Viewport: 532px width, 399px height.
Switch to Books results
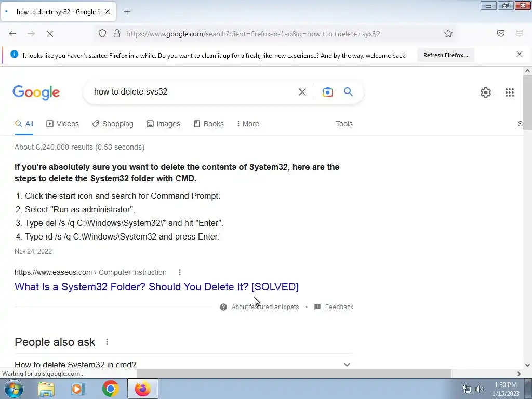(209, 124)
